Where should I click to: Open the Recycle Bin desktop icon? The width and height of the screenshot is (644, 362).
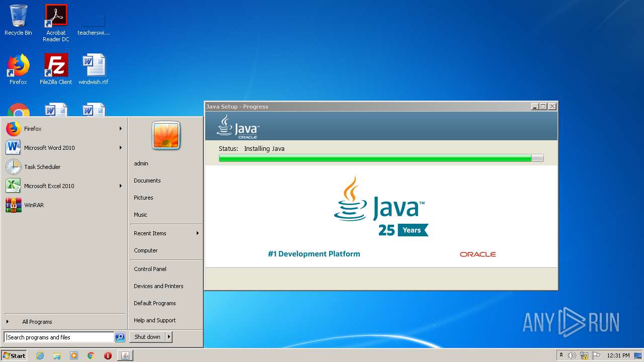coord(18,21)
